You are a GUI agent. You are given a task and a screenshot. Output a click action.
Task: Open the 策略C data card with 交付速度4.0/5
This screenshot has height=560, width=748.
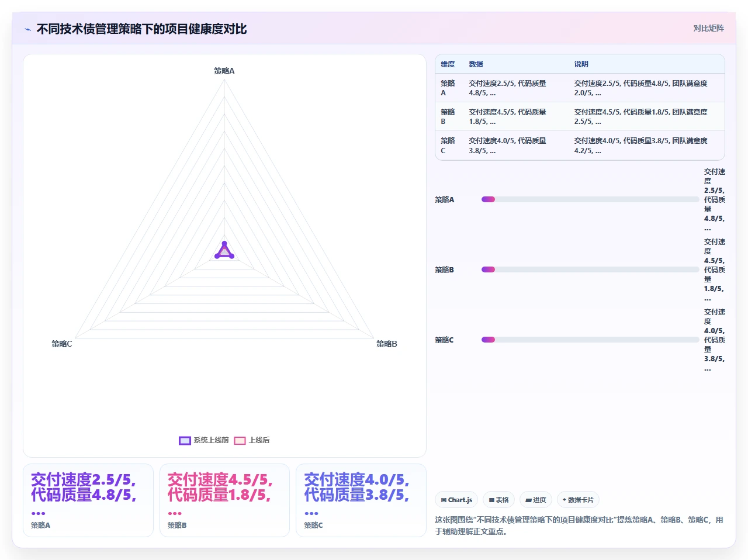point(361,500)
